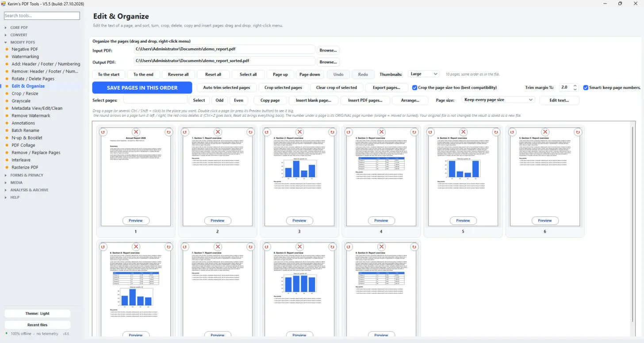Rotate page 4 clockwise
The height and width of the screenshot is (343, 644).
pos(414,132)
